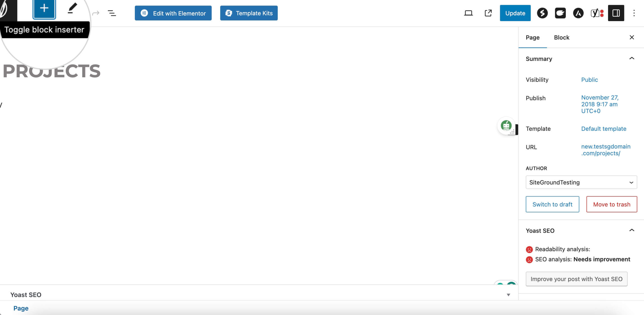Open page in new tab icon
The image size is (644, 315).
(488, 13)
